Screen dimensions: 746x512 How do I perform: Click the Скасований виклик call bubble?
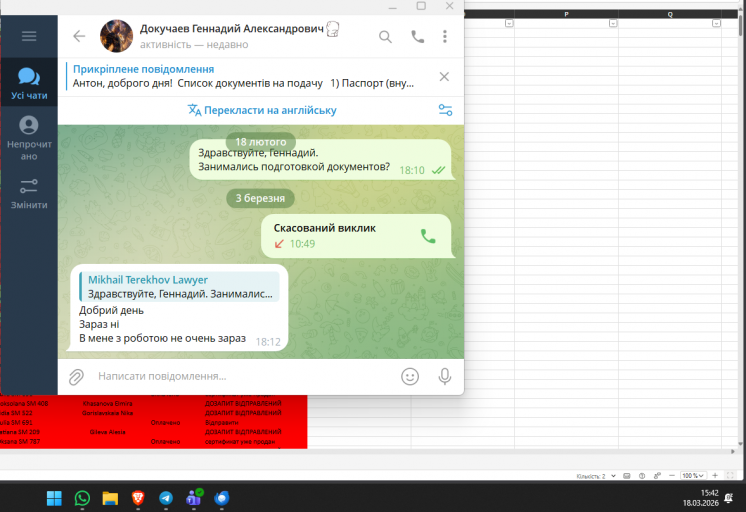tap(356, 236)
